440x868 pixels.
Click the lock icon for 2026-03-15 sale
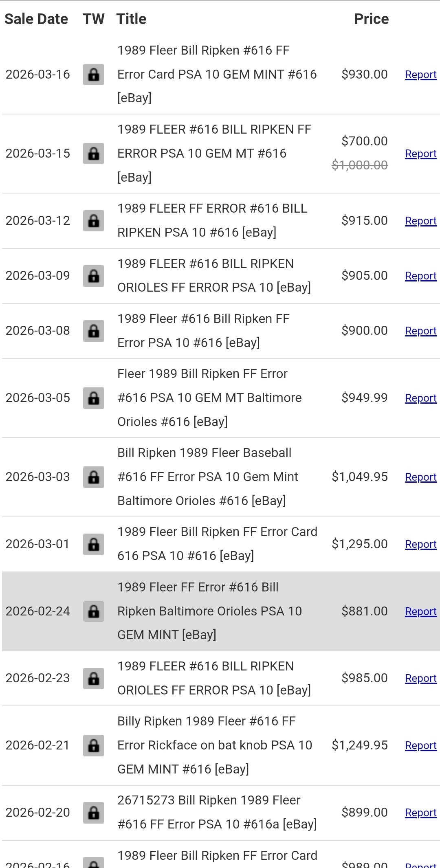coord(94,154)
